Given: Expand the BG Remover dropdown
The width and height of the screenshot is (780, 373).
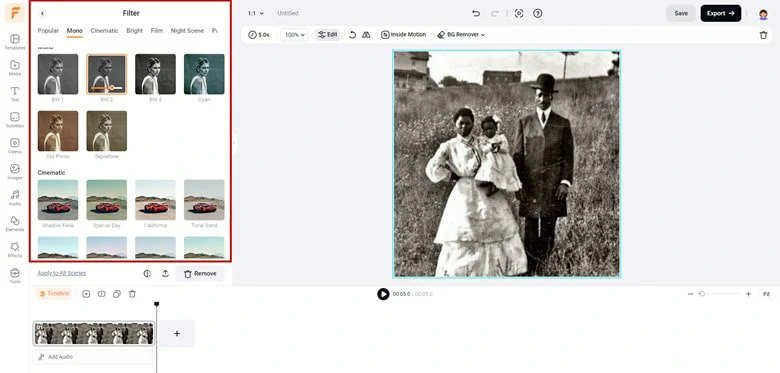Looking at the screenshot, I should coord(461,35).
